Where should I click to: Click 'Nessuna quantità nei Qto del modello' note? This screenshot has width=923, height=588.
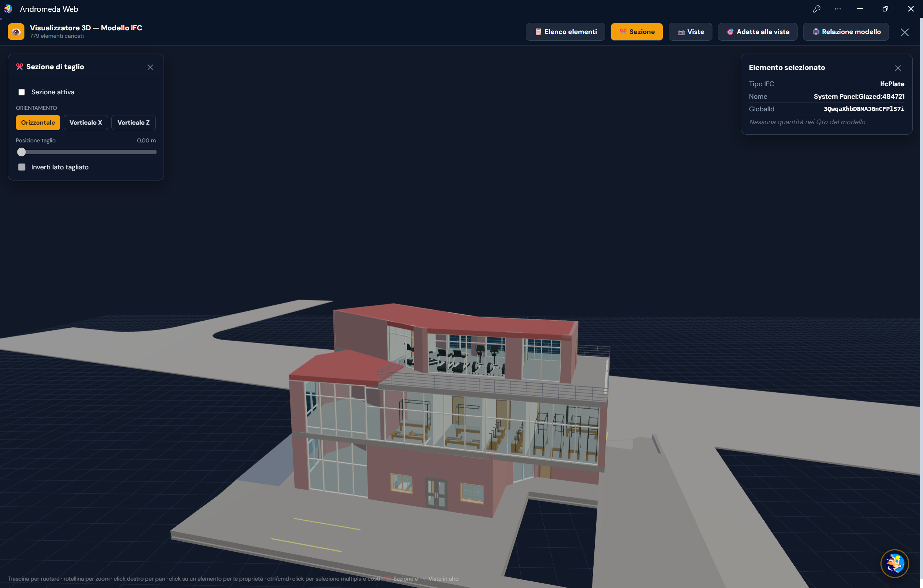[807, 122]
